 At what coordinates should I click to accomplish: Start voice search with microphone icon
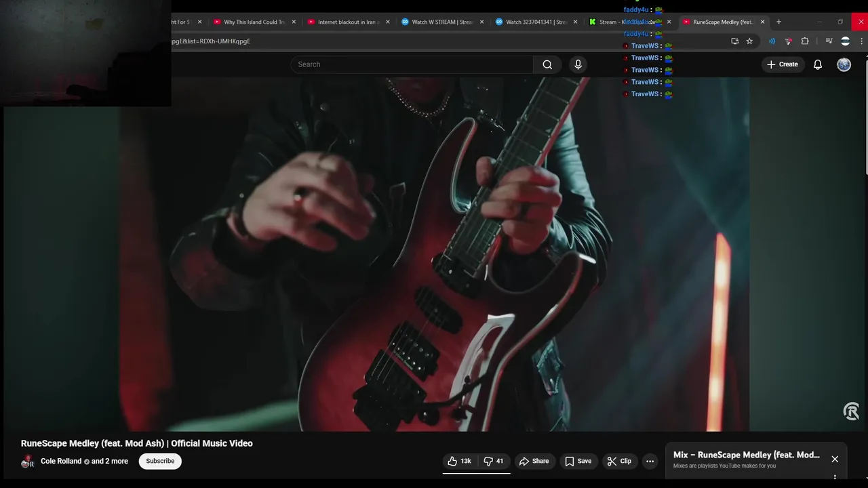coord(578,64)
